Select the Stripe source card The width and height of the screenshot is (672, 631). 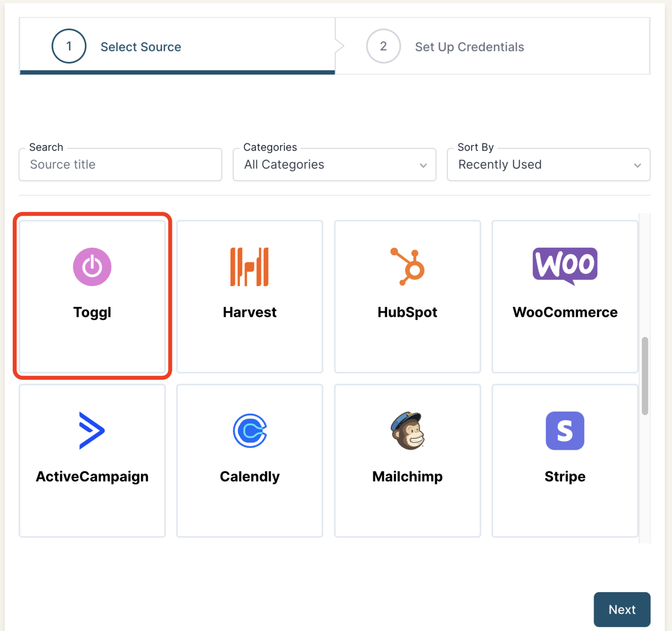565,460
